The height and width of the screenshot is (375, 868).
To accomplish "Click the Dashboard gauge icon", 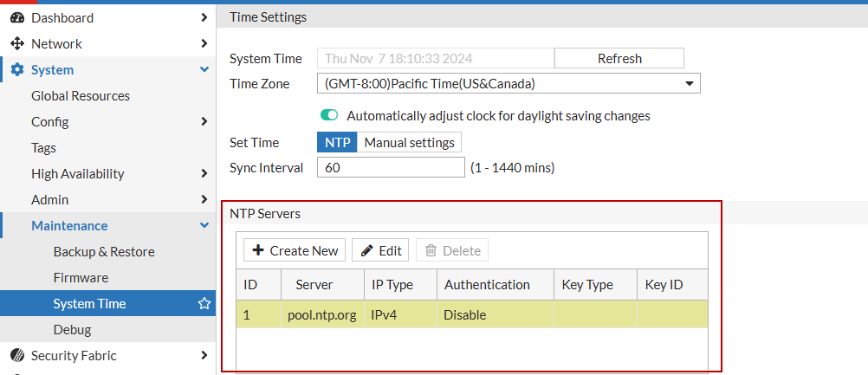I will point(16,17).
